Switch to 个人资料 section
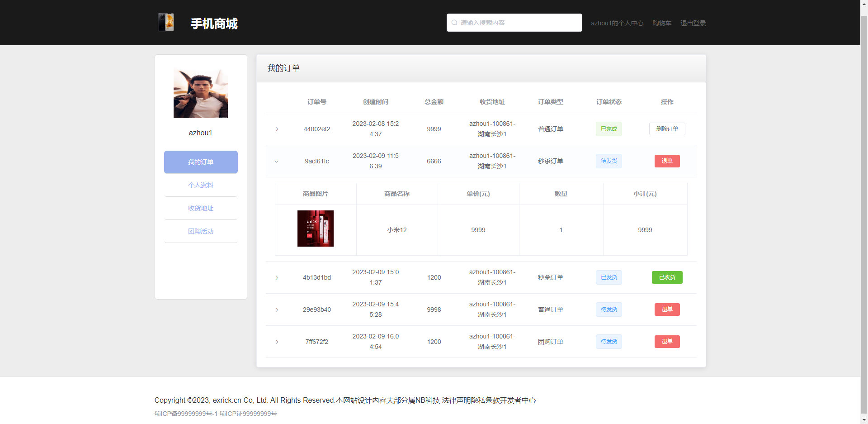The height and width of the screenshot is (424, 868). click(x=200, y=185)
